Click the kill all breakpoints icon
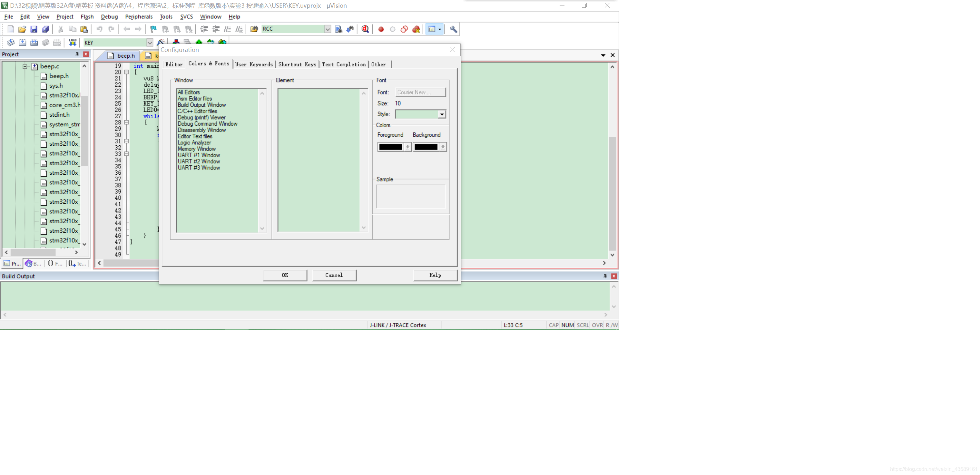 (x=416, y=29)
